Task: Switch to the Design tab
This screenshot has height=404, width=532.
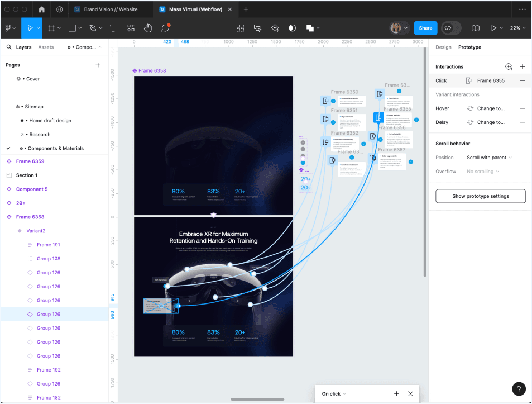Action: point(443,47)
